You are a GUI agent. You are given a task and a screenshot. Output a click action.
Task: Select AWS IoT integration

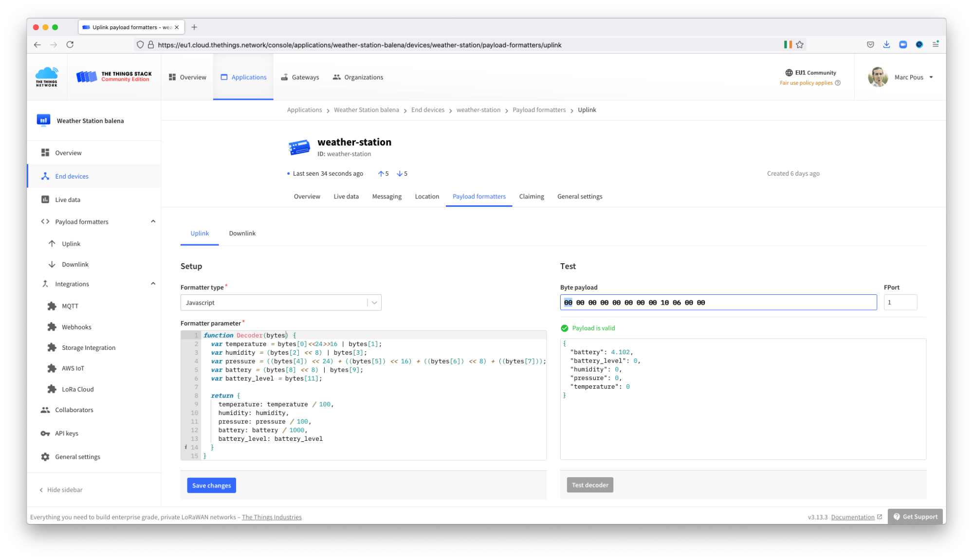[x=72, y=368]
